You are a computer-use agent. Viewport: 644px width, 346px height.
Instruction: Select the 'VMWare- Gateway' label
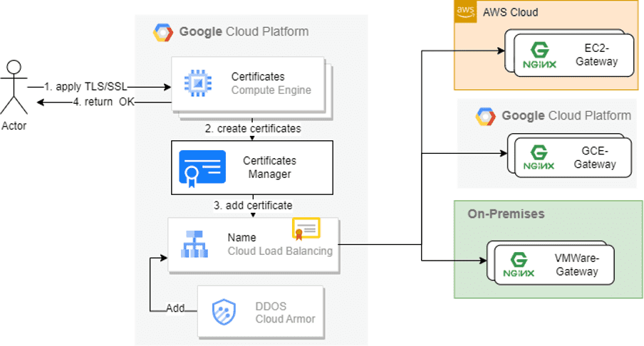click(x=576, y=265)
